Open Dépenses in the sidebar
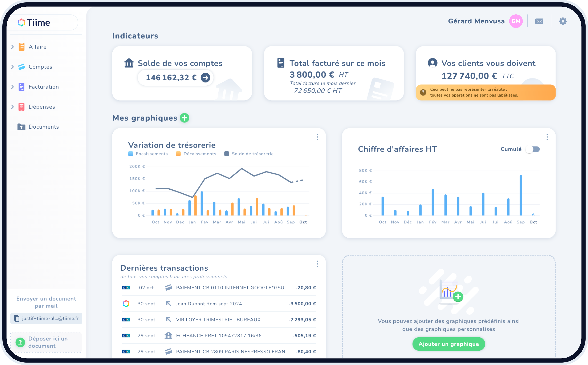The image size is (588, 365). (x=41, y=107)
